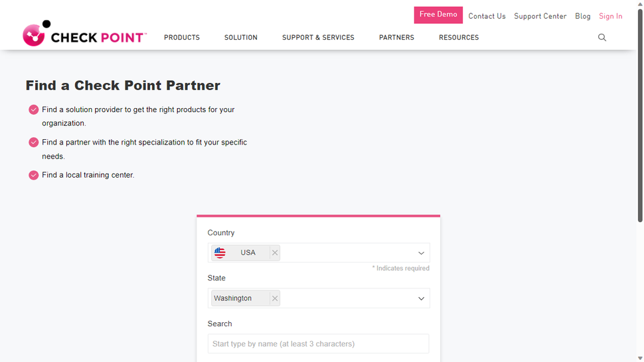Visit the Blog link
The width and height of the screenshot is (644, 362).
(x=582, y=16)
